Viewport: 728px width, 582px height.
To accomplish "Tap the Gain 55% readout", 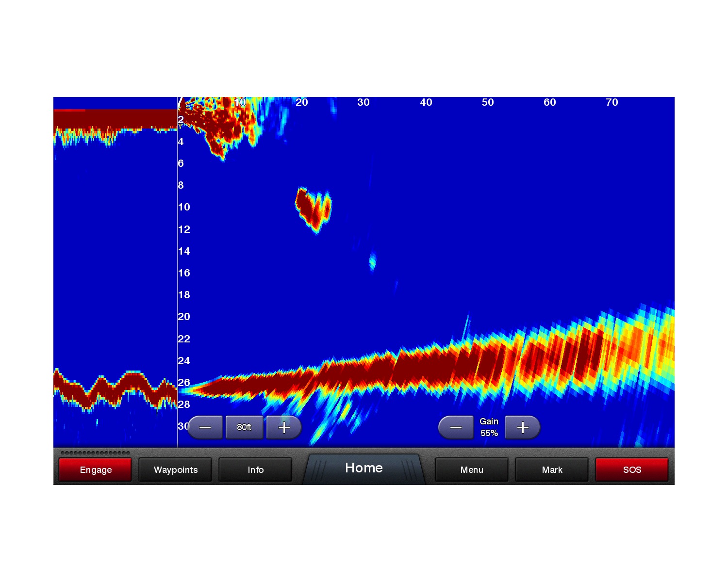I will pyautogui.click(x=489, y=427).
